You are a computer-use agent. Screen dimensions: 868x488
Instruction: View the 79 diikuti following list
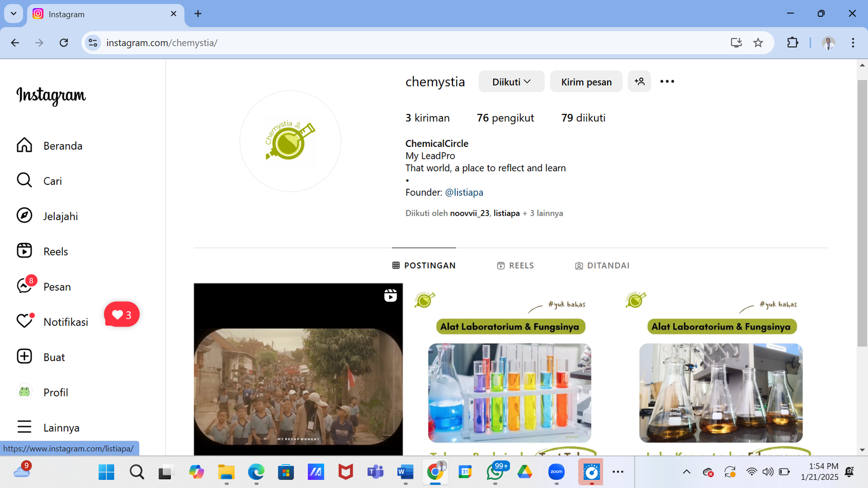click(583, 118)
